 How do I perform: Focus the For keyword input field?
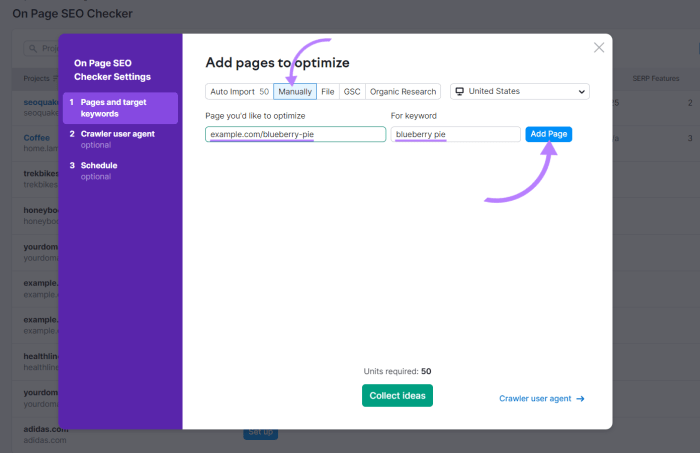tap(455, 134)
